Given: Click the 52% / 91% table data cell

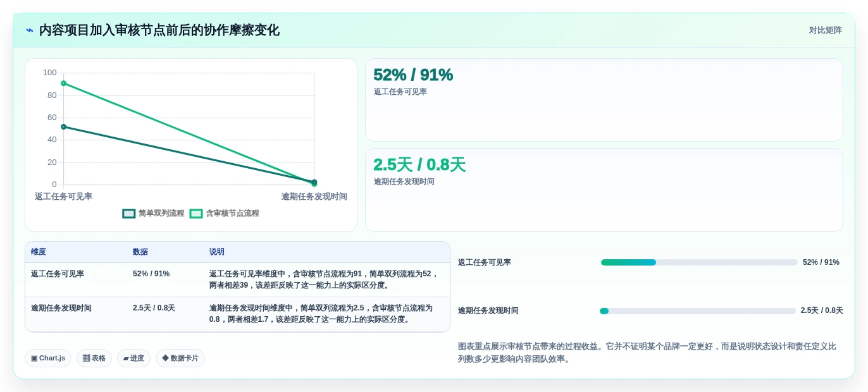Looking at the screenshot, I should point(151,274).
